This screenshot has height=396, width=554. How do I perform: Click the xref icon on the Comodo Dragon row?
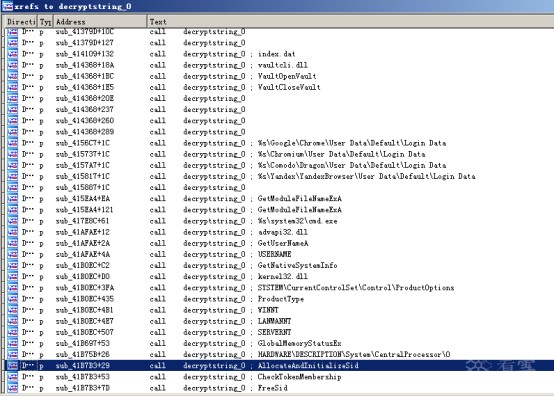pos(12,165)
